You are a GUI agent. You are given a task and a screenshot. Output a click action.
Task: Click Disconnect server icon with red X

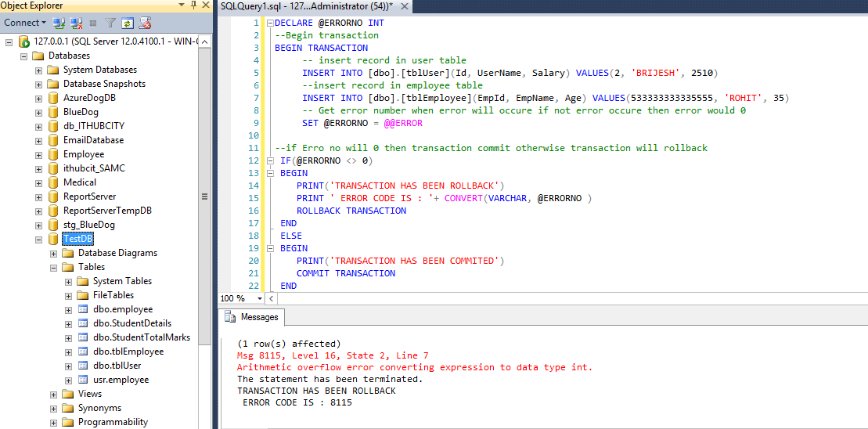(x=77, y=23)
